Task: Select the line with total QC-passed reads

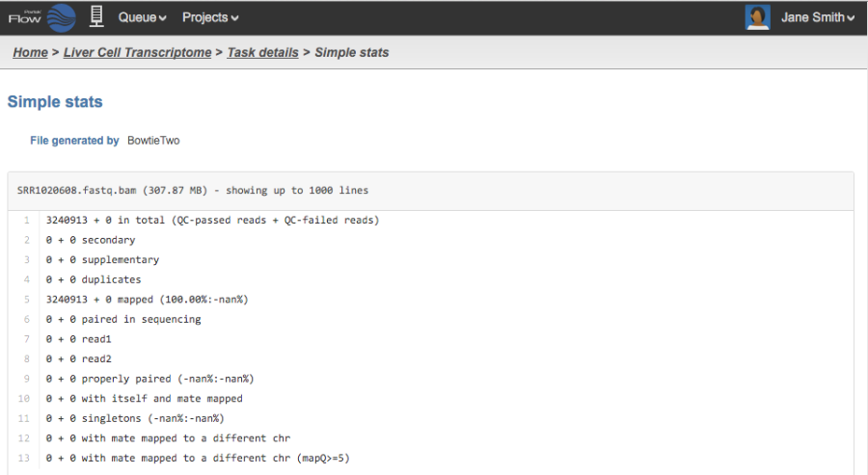Action: point(212,220)
